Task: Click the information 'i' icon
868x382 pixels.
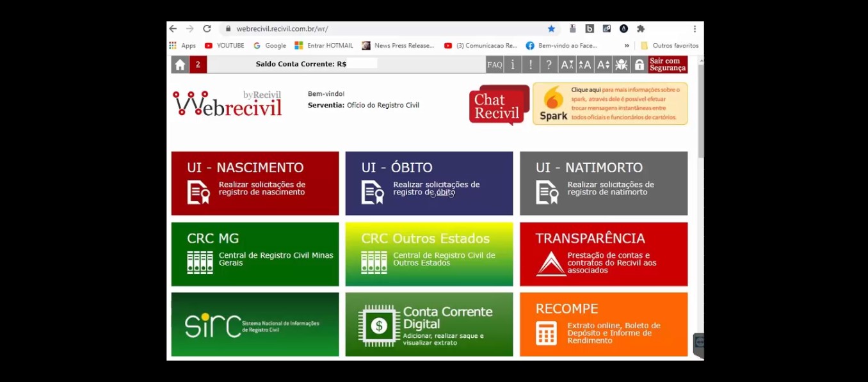Action: [512, 65]
